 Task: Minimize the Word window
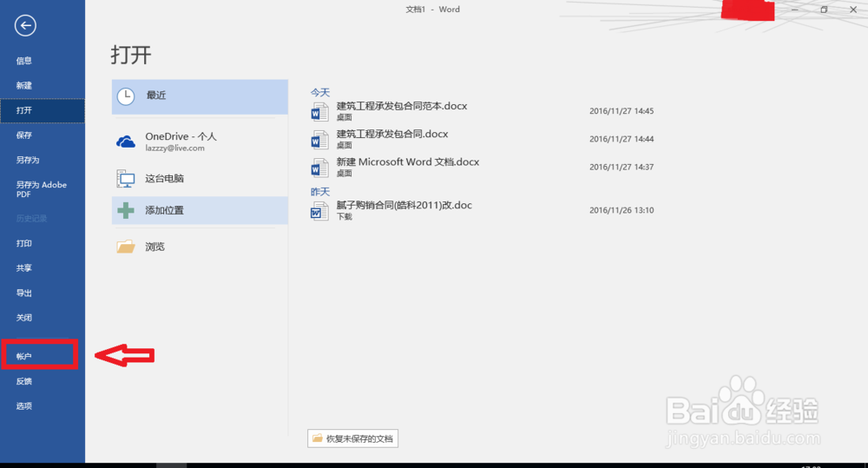coord(795,10)
